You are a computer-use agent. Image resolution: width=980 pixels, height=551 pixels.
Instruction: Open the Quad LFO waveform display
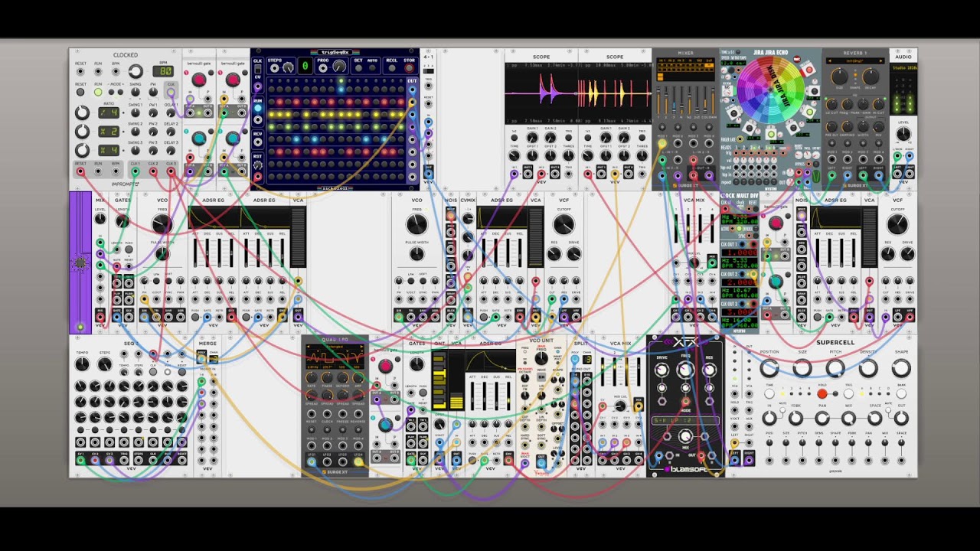tap(335, 357)
